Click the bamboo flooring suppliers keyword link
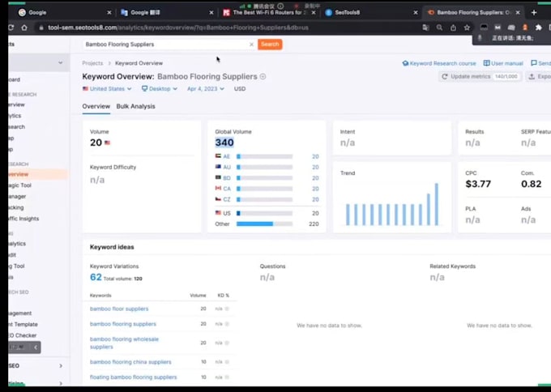The height and width of the screenshot is (392, 551). [123, 324]
